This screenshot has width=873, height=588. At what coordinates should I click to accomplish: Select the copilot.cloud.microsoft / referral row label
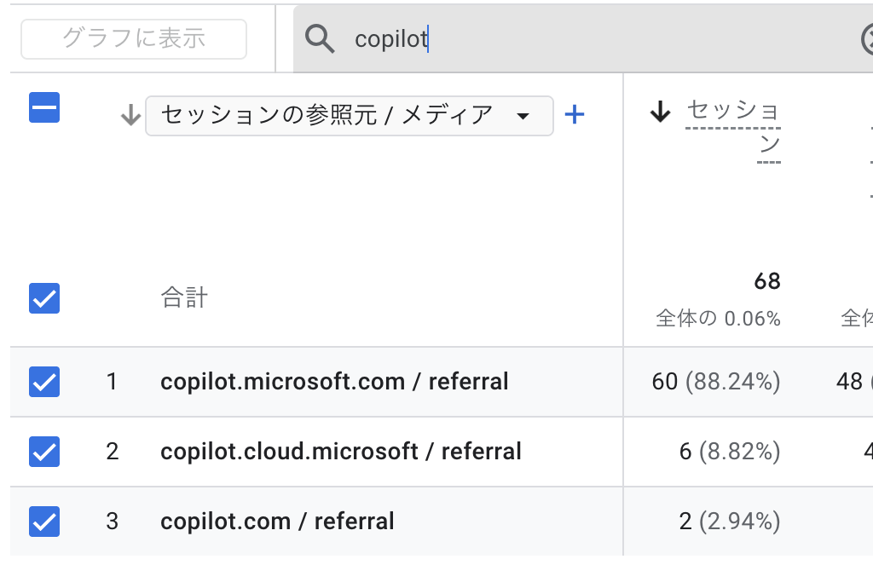[340, 452]
